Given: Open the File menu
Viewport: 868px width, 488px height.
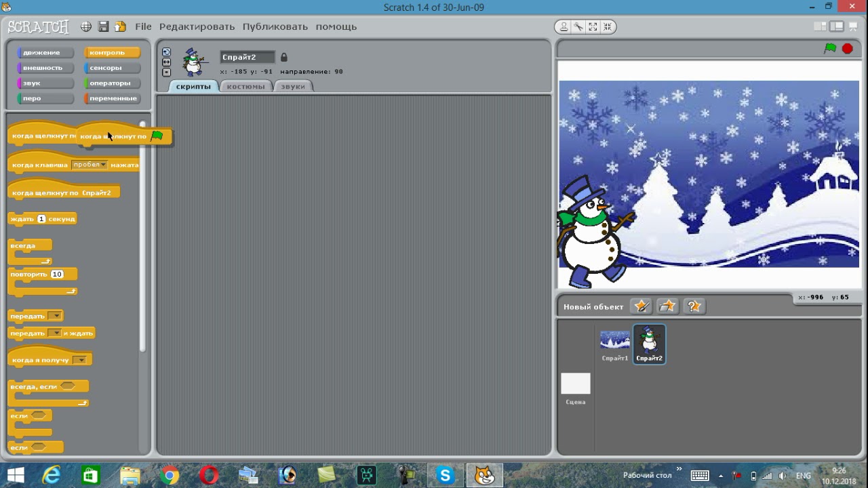Looking at the screenshot, I should (143, 26).
